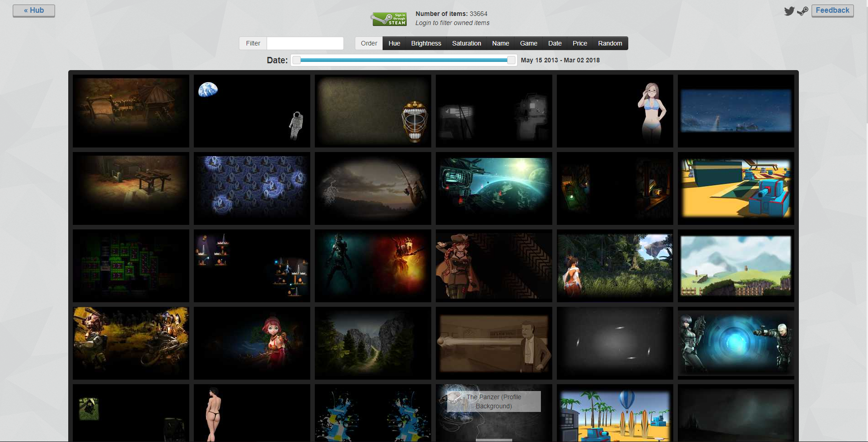Open the cartoon green hills background
This screenshot has height=442, width=868.
coord(736,266)
